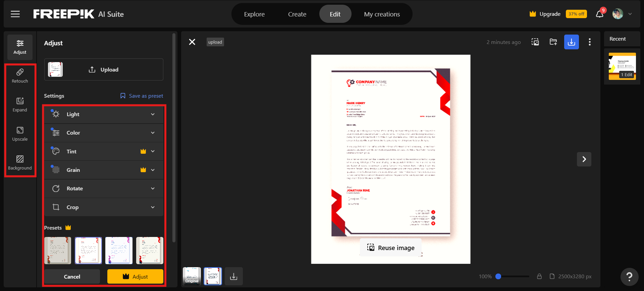Open the notifications bell

[x=600, y=14]
